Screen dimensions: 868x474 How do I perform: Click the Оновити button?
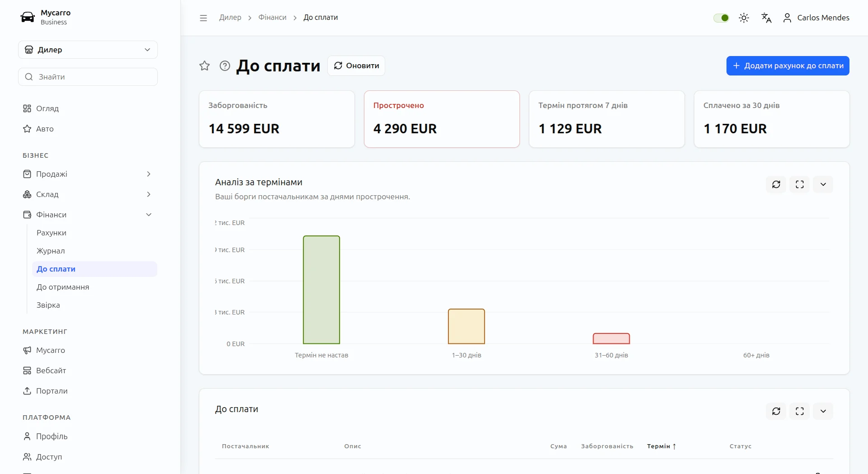click(x=356, y=66)
